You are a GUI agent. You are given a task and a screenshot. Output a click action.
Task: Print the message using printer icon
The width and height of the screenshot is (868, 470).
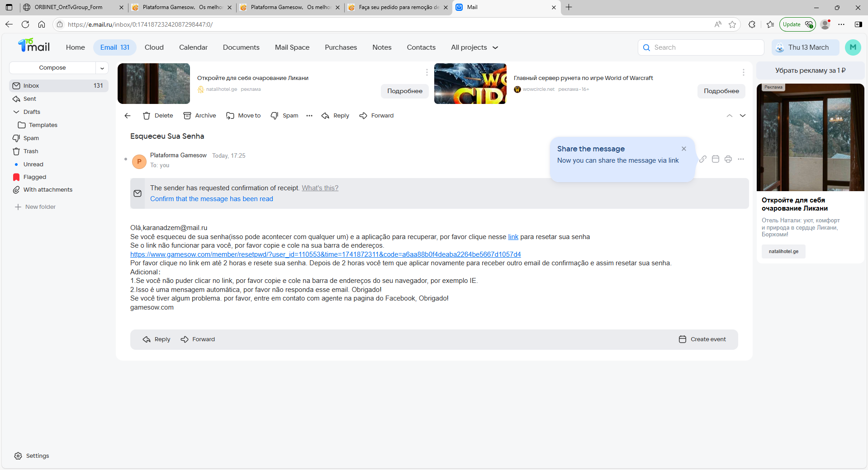[x=728, y=159]
